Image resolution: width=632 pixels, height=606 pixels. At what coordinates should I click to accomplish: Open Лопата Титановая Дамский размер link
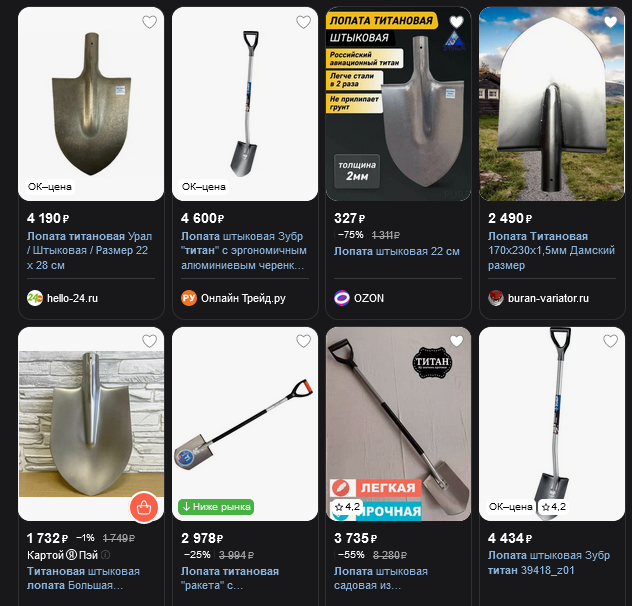pos(551,250)
